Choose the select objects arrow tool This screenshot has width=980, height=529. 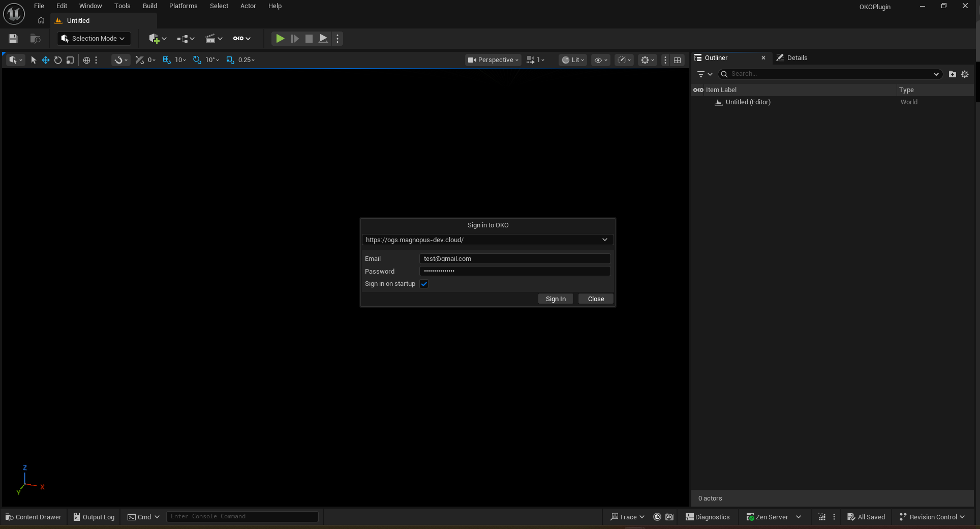(x=34, y=60)
